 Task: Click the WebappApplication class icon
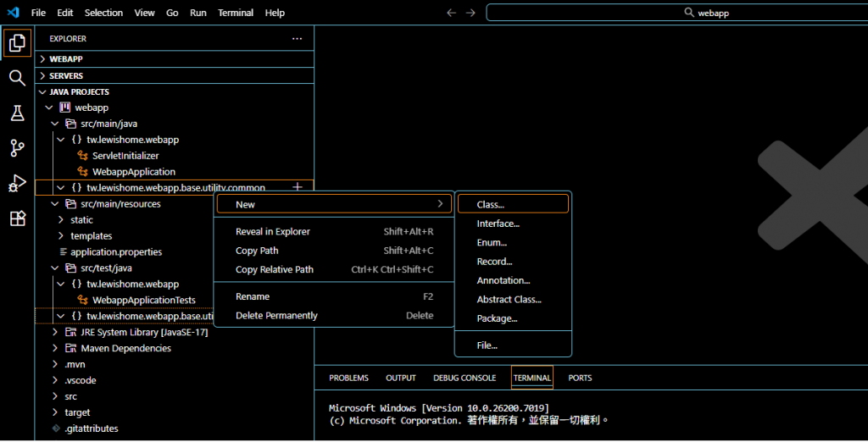tap(82, 172)
